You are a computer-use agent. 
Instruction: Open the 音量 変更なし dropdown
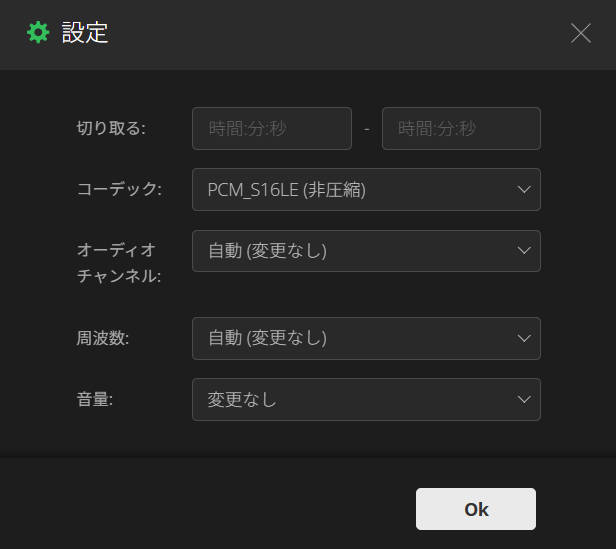350,399
